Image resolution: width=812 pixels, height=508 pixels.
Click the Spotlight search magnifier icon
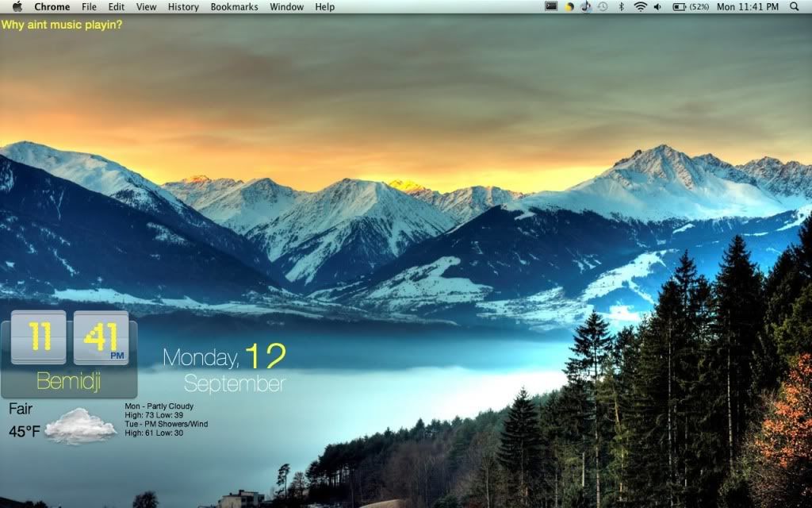click(795, 6)
